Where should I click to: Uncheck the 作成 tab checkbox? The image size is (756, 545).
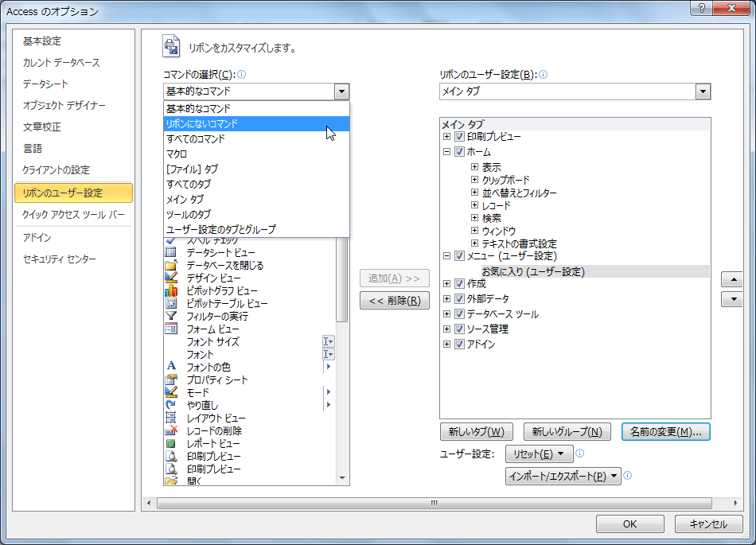459,283
